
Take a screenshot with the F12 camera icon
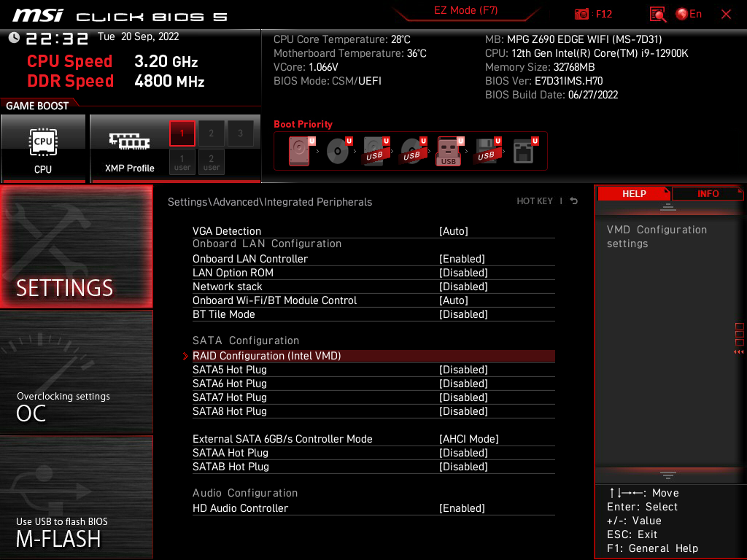pyautogui.click(x=581, y=15)
